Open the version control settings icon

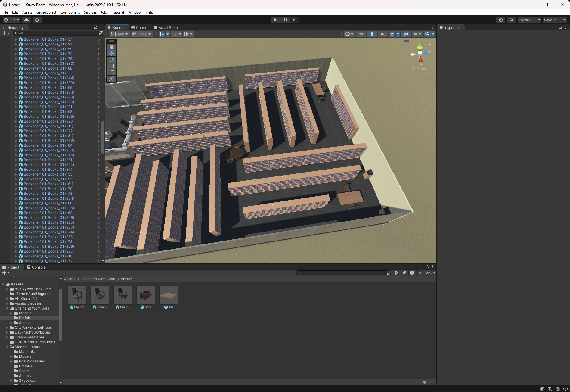point(37,20)
